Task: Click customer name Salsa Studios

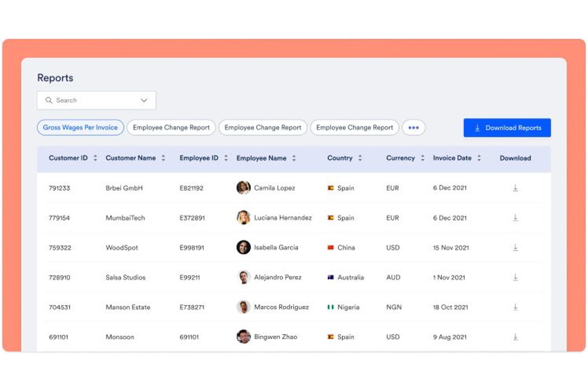Action: click(126, 277)
